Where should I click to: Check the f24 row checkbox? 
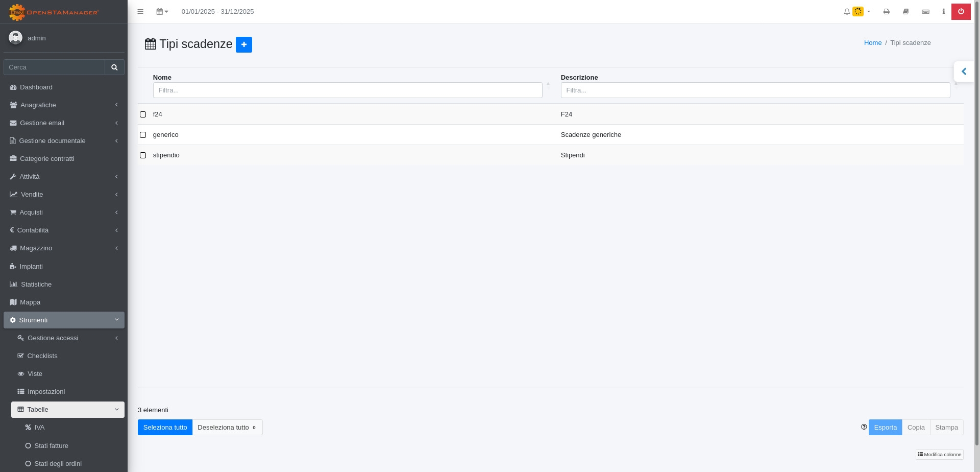pyautogui.click(x=143, y=114)
